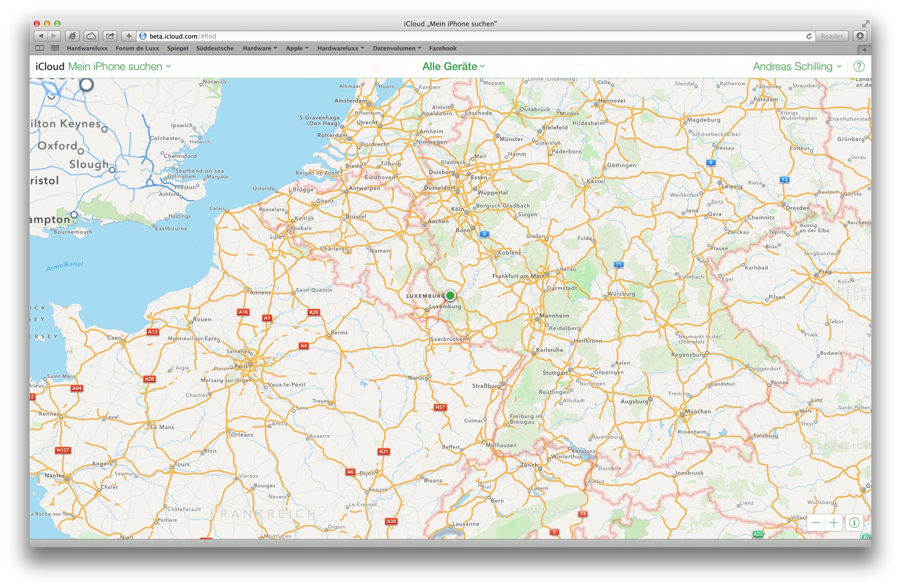Open Top Sites grid icon
901x588 pixels.
pyautogui.click(x=55, y=48)
